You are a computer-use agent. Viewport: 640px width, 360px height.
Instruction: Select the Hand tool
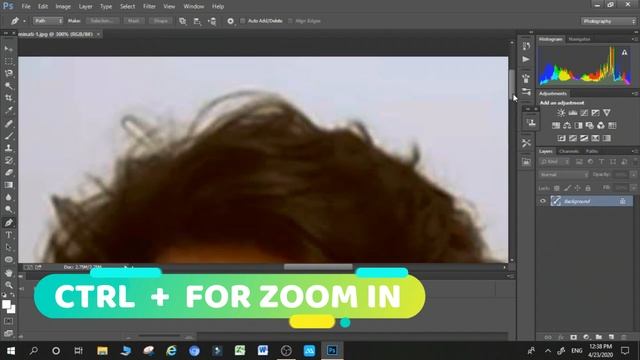click(9, 273)
